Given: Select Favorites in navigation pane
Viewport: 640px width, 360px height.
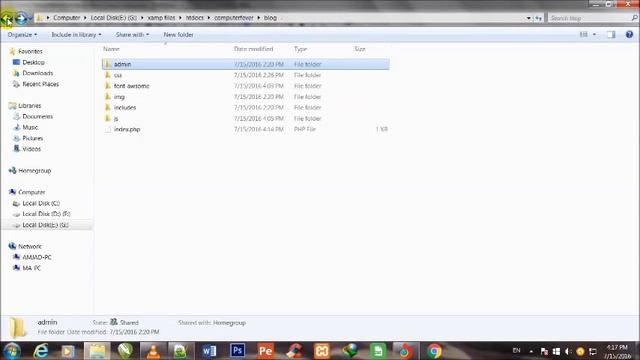Looking at the screenshot, I should pos(26,51).
